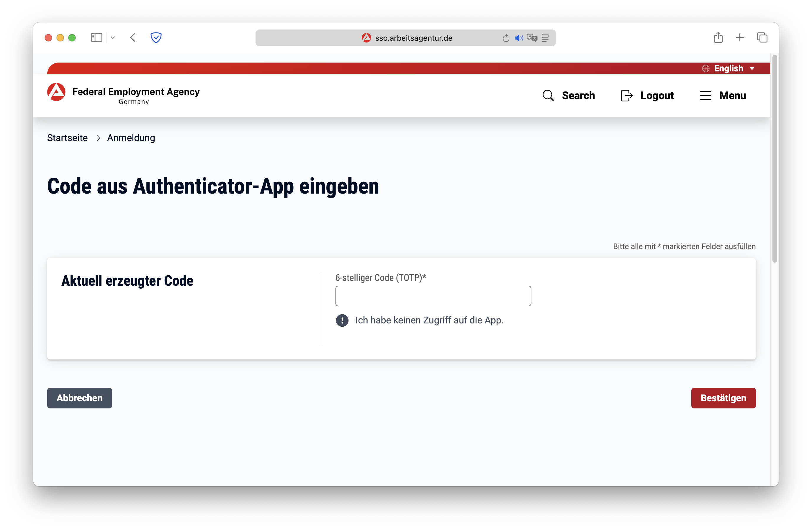The width and height of the screenshot is (812, 530).
Task: Click the Share icon in the browser toolbar
Action: point(718,37)
